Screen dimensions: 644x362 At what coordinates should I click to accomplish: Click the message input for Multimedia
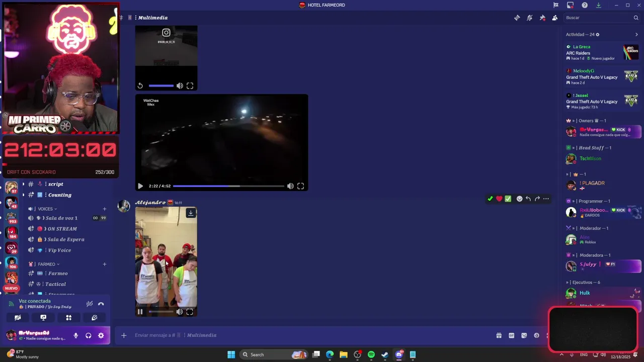312,335
